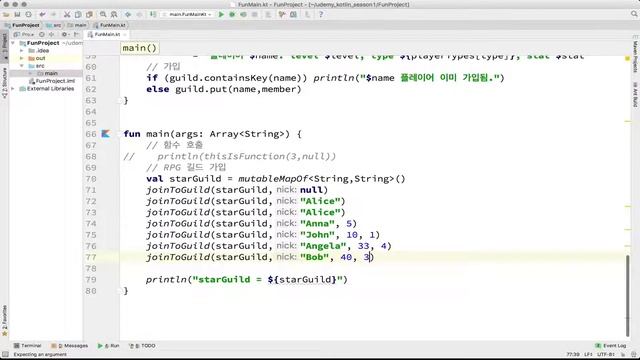The height and width of the screenshot is (360, 640).
Task: Click the yellow warning indicator atop the scrollbar
Action: point(628,59)
